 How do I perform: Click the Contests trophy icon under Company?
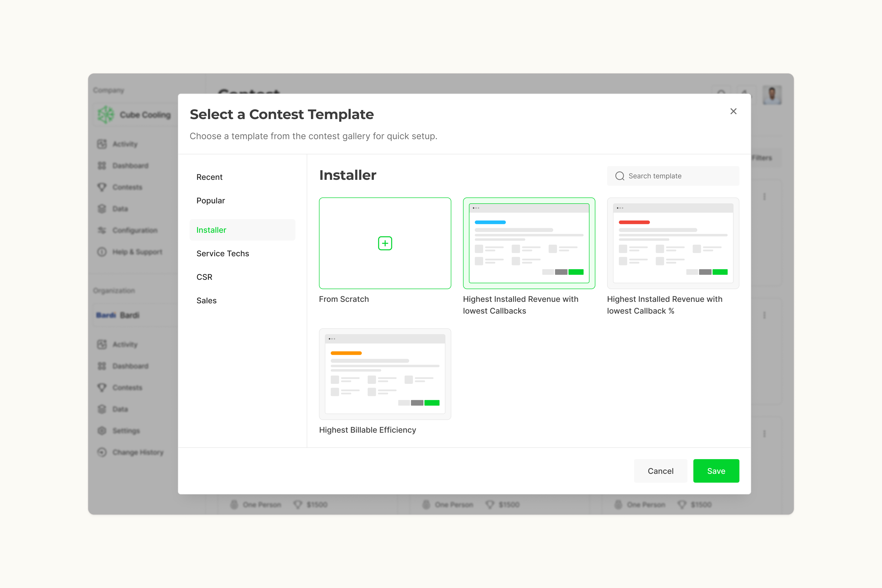102,187
